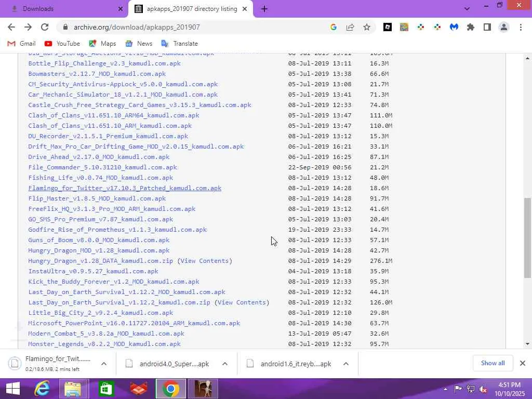The image size is (532, 399).
Task: Go back to the previous page
Action: [11, 27]
